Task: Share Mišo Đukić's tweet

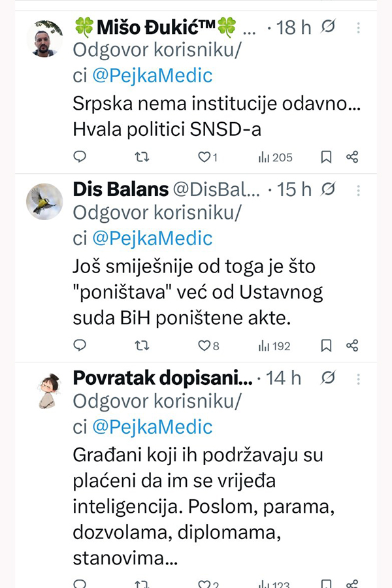Action: [352, 157]
